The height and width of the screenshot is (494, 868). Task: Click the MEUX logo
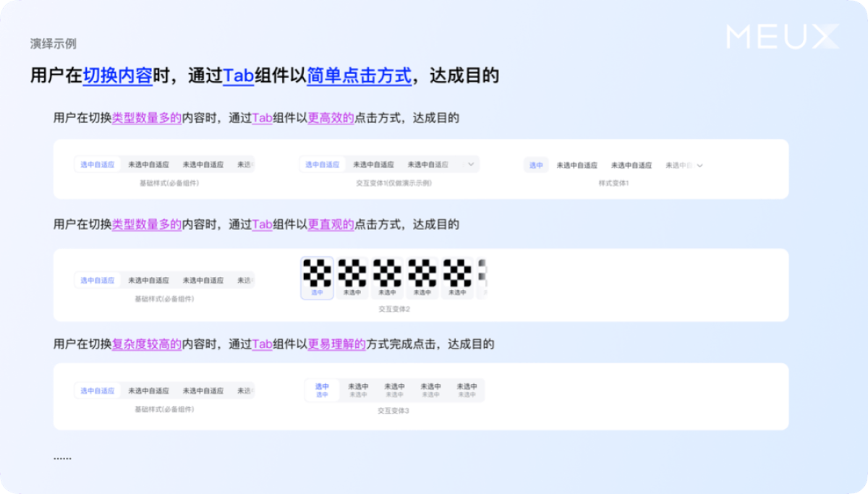(x=783, y=36)
